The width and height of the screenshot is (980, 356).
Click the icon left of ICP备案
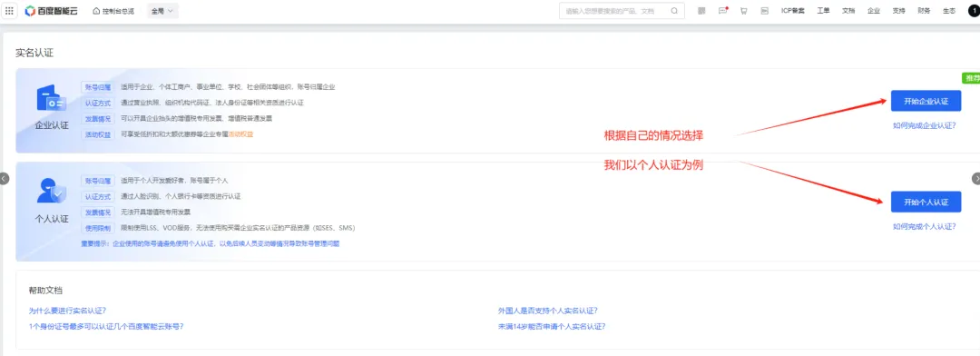(764, 11)
